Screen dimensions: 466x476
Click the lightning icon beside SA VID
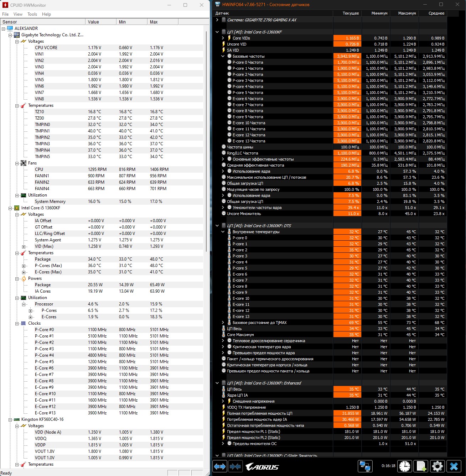point(223,50)
